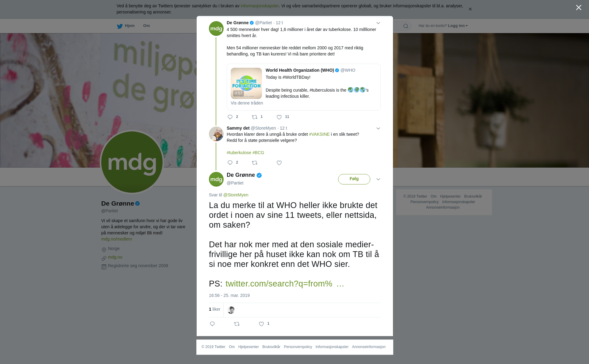589x364 pixels.
Task: Like the main De Grønne reply tweet
Action: (x=261, y=324)
